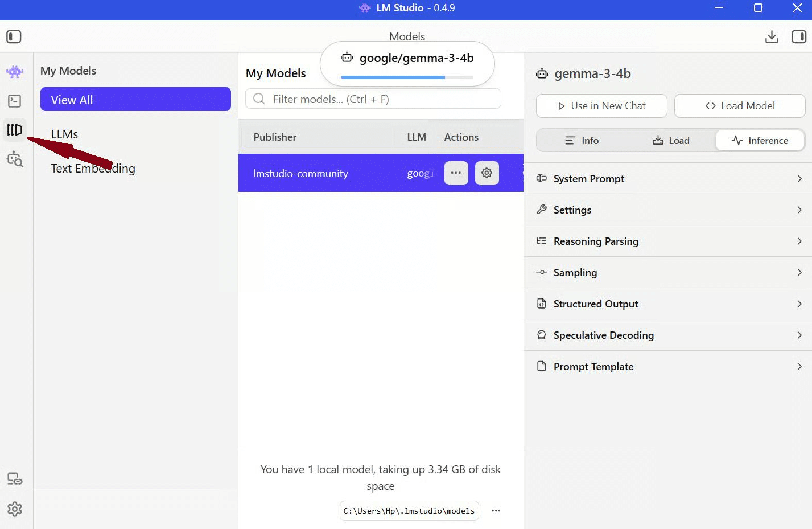Open three-dots actions for lmstudio-community model

[x=456, y=173]
